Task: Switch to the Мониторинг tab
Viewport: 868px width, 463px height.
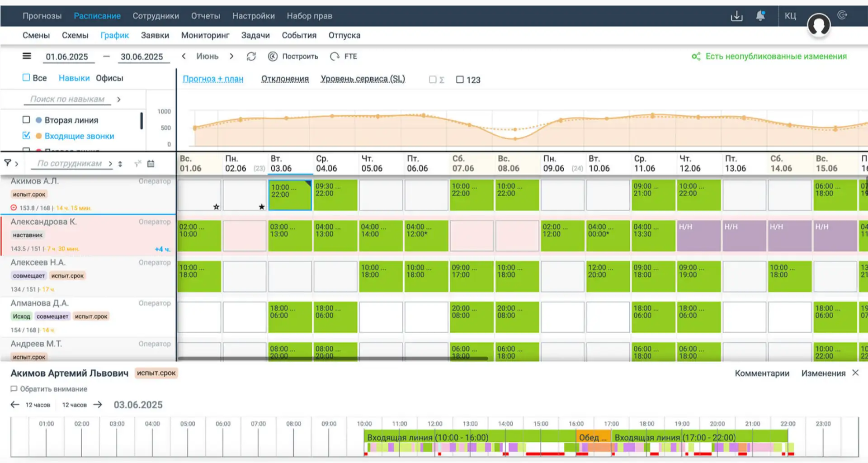Action: [205, 35]
